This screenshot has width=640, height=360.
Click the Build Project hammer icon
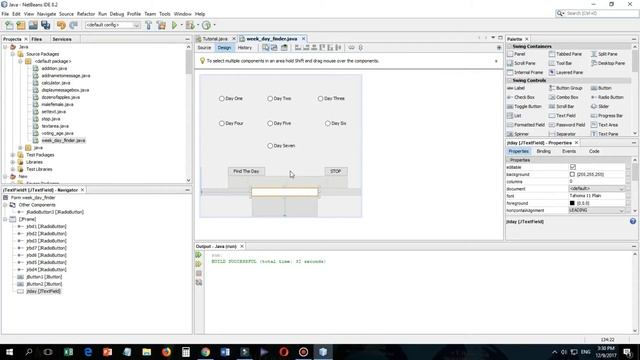[x=149, y=25]
